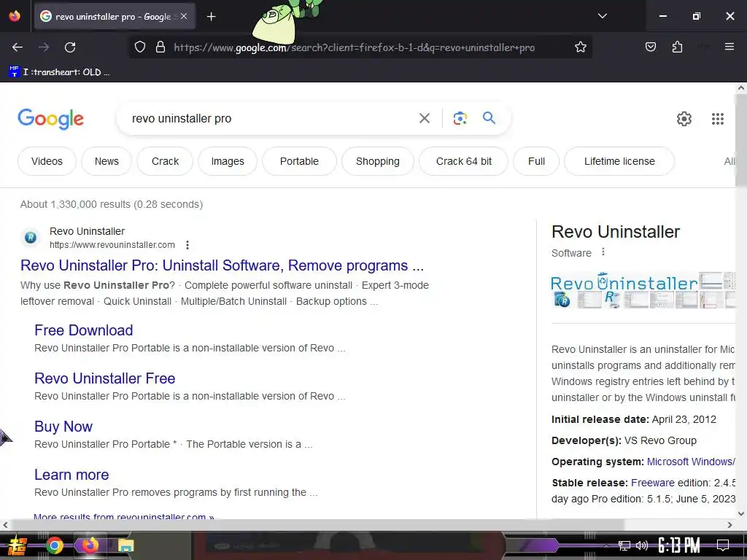Open Save to Pocket icon
The height and width of the screenshot is (560, 747).
(650, 47)
